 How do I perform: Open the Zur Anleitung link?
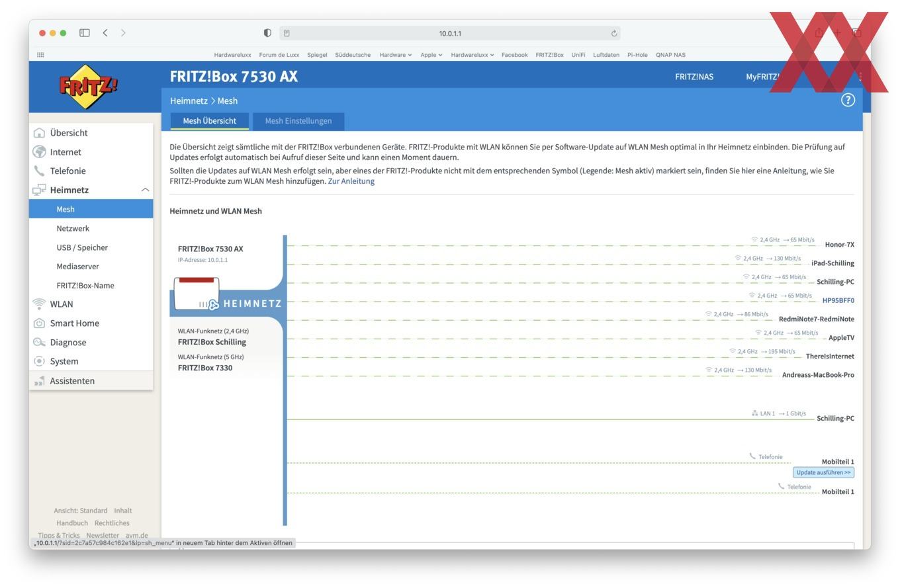click(x=351, y=181)
